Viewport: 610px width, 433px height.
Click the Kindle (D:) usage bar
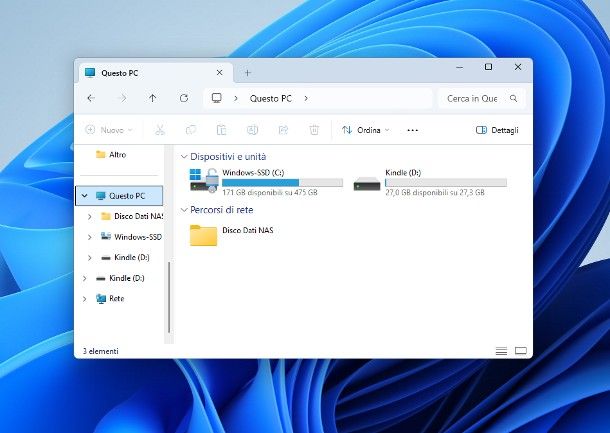pyautogui.click(x=446, y=182)
